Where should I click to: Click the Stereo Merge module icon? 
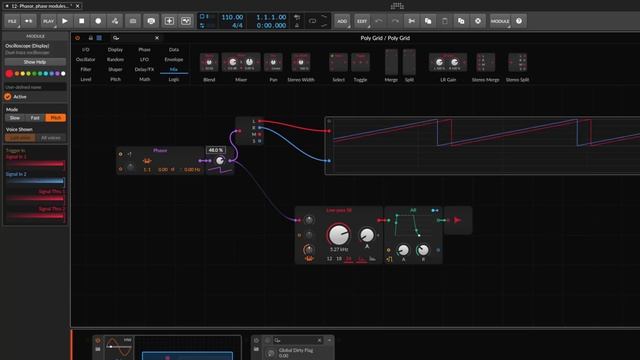click(485, 62)
